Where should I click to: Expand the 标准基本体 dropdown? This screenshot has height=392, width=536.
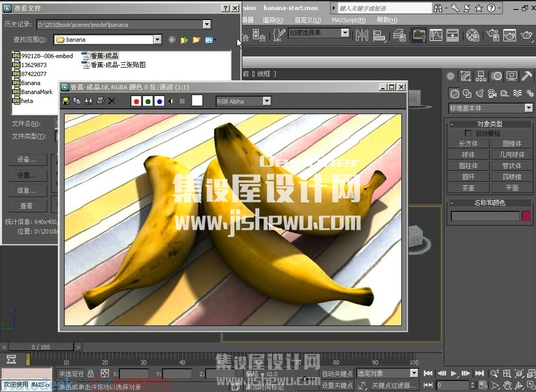point(529,108)
